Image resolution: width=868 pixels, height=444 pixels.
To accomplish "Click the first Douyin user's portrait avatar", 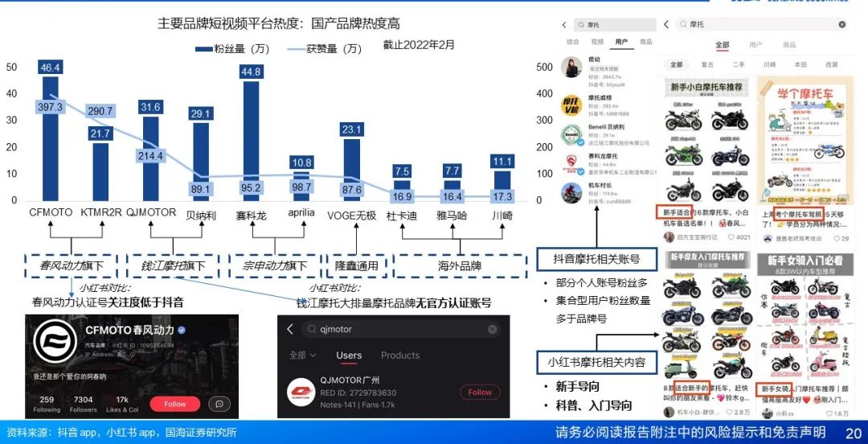I will coord(571,67).
